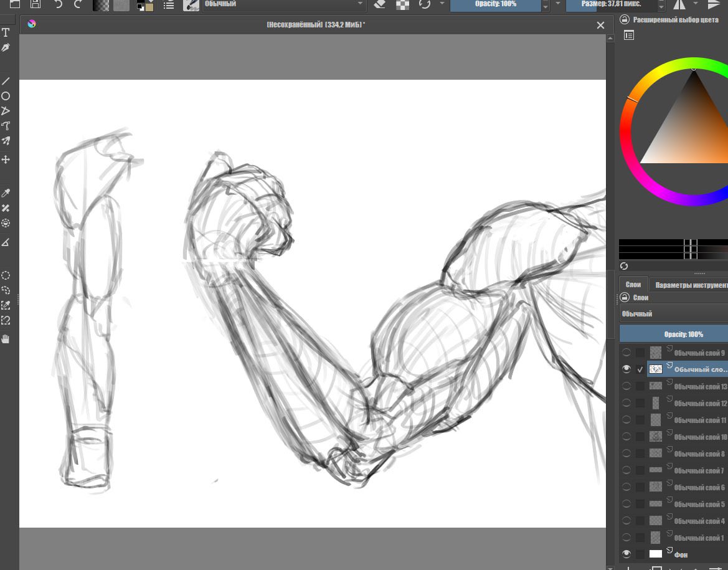Viewport: 728px width, 570px height.
Task: Toggle eraser mode
Action: [380, 4]
